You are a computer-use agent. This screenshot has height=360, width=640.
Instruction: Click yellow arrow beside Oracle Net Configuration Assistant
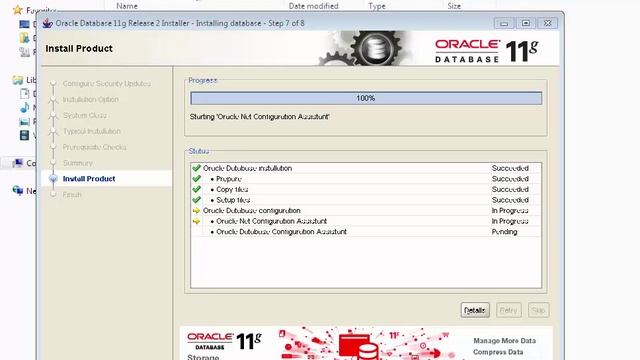pos(196,221)
